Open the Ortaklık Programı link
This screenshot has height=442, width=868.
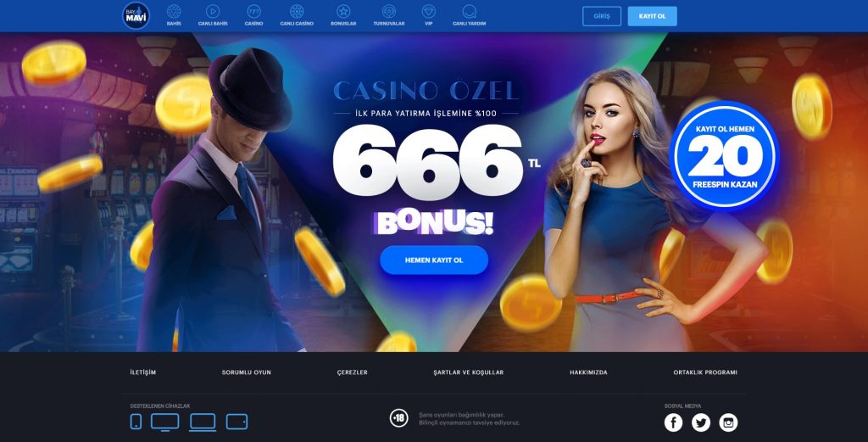(705, 372)
